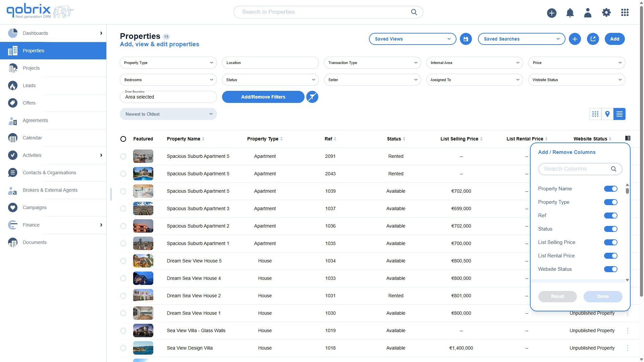Select the row checkbox for Ref 2091
This screenshot has height=362, width=644.
coord(123,157)
